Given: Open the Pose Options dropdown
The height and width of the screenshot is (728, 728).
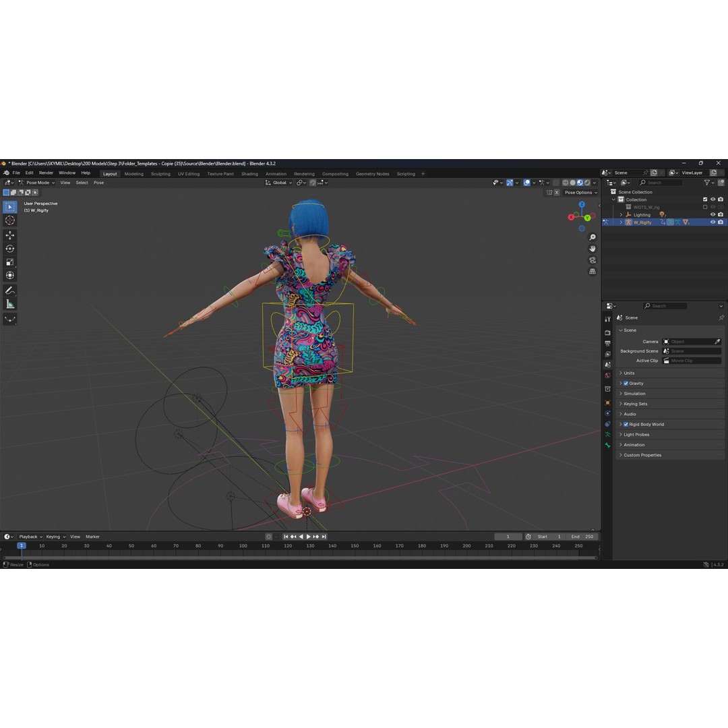Looking at the screenshot, I should click(x=581, y=192).
